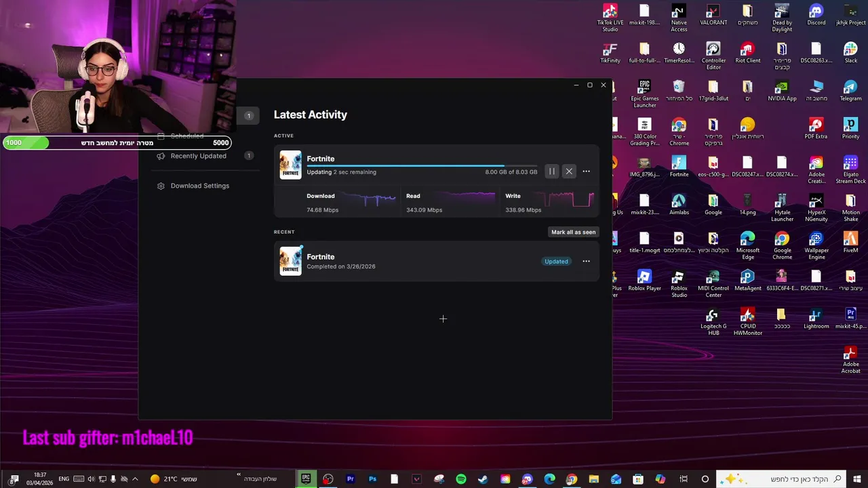
Task: Open Riot Client desktop icon
Action: (x=747, y=53)
